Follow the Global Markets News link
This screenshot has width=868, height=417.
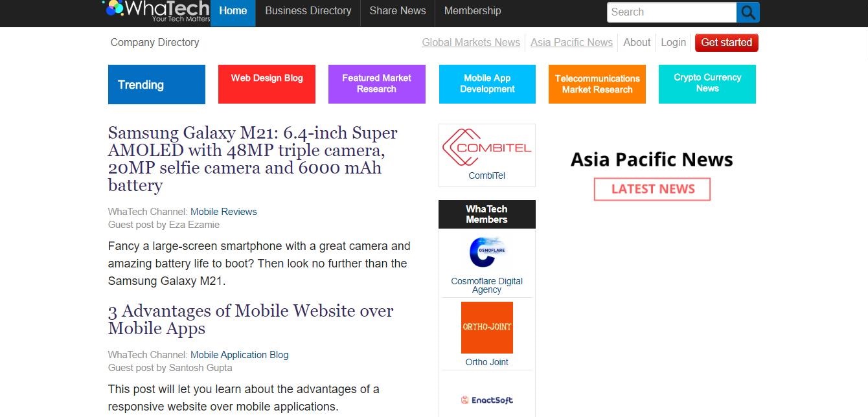(471, 42)
